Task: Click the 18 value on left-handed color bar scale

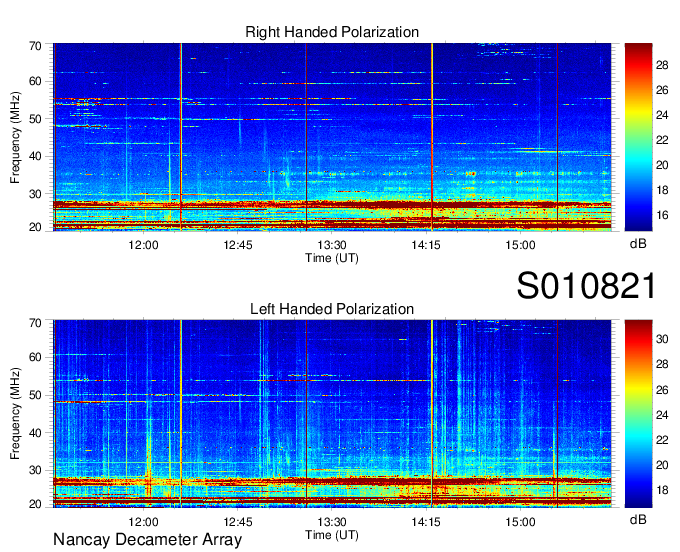Action: [x=662, y=490]
